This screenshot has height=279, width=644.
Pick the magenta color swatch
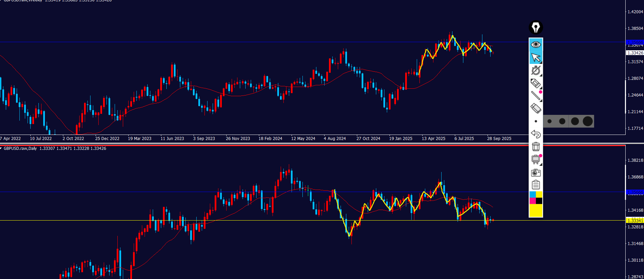pos(532,201)
